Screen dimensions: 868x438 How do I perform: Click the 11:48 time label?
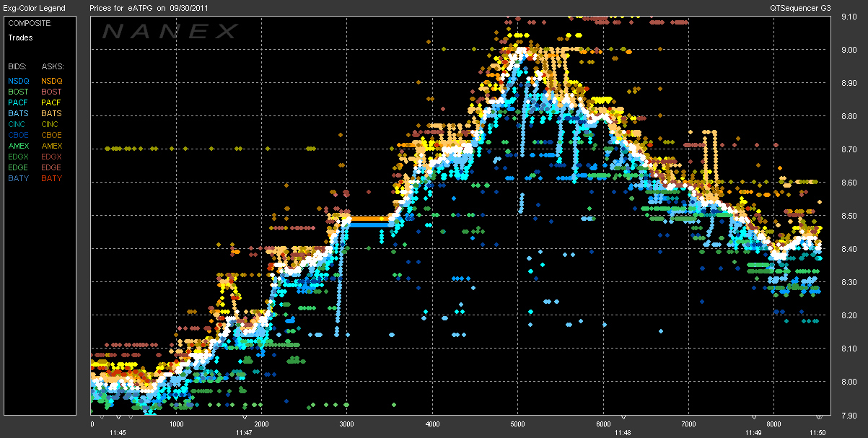coord(623,433)
